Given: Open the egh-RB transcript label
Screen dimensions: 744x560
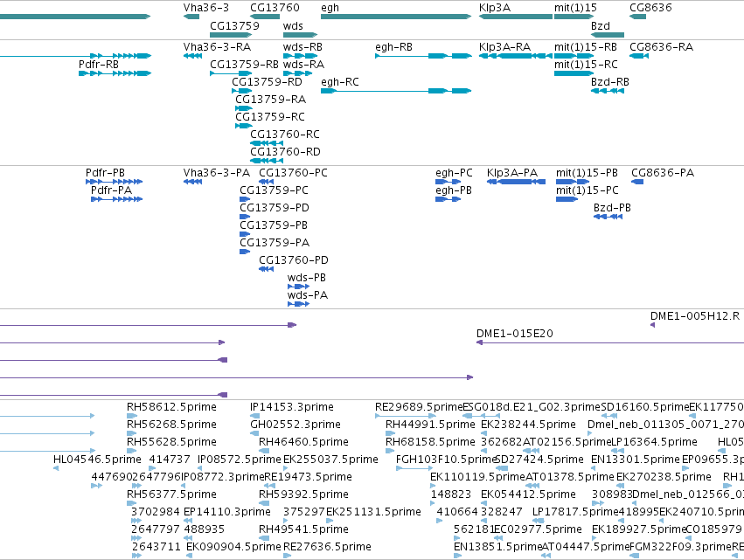Looking at the screenshot, I should (x=393, y=47).
